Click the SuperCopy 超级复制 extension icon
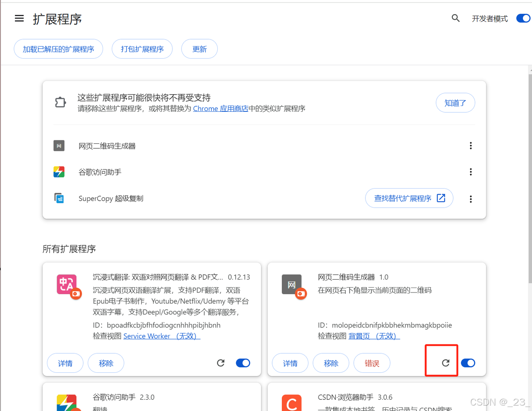Screen dimensions: 532x411 tap(59, 198)
